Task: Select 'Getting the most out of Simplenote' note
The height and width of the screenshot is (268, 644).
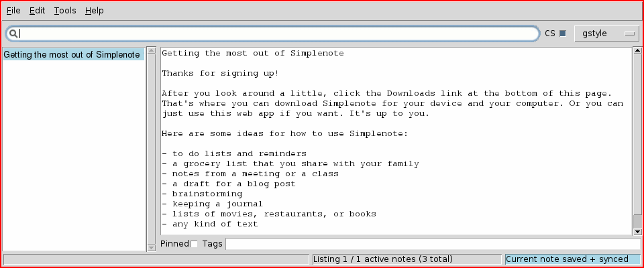Action: tap(74, 54)
